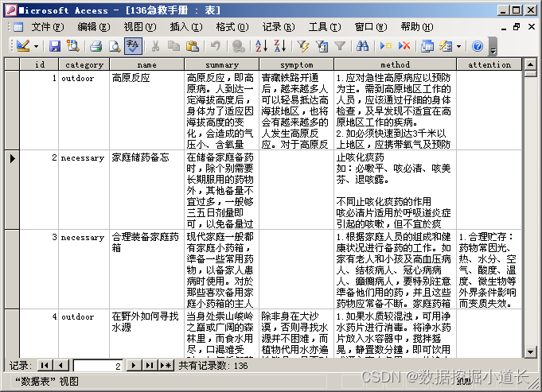Screen dimensions: 542x392
Task: Click Filter By Selection funnel-lightning icon
Action: coord(302,46)
